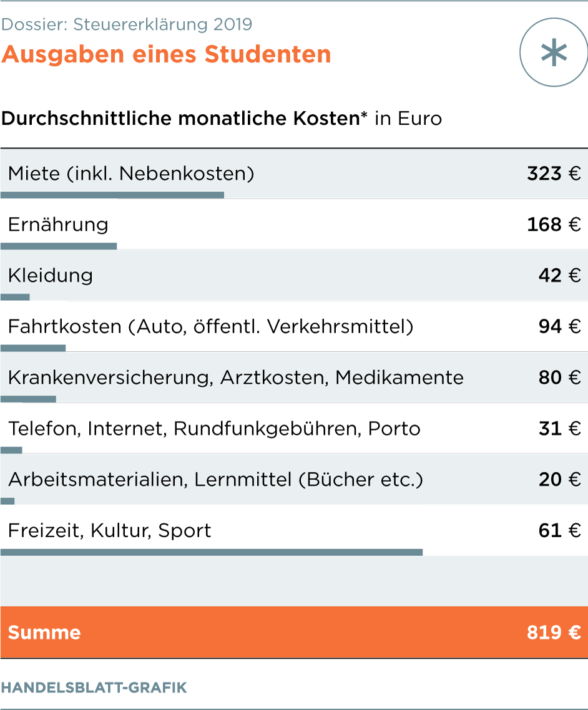Click the 42 € value for Kleidung

[x=559, y=276]
